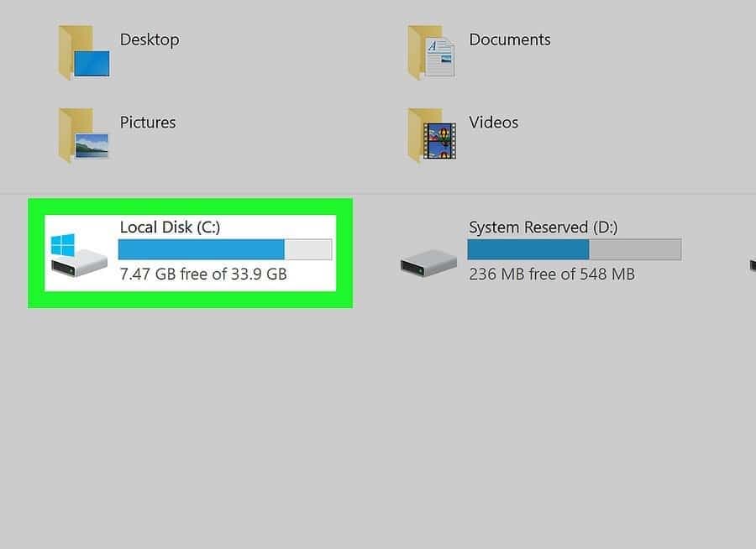Click empty space below the drives to deselect

point(378,420)
